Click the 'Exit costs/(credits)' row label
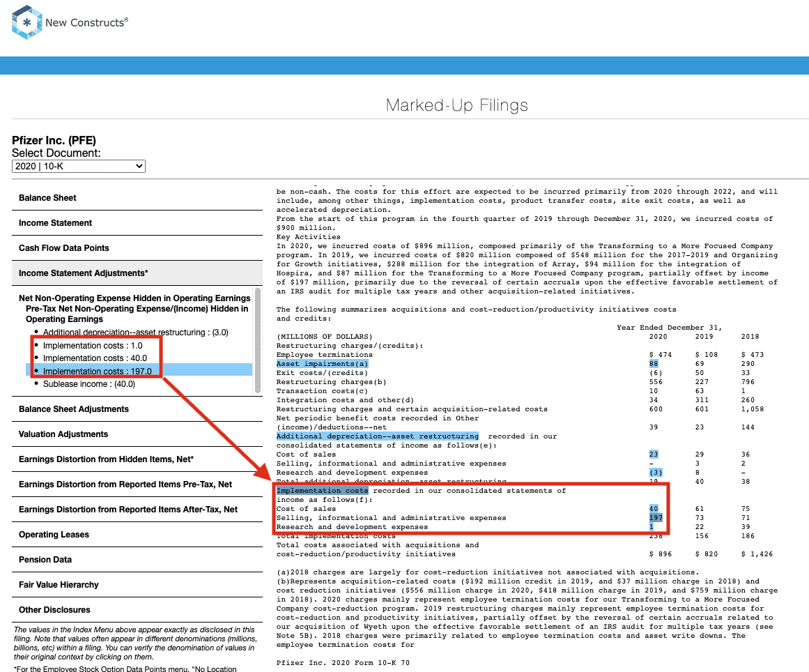Screen dimensions: 809x672 point(322,373)
